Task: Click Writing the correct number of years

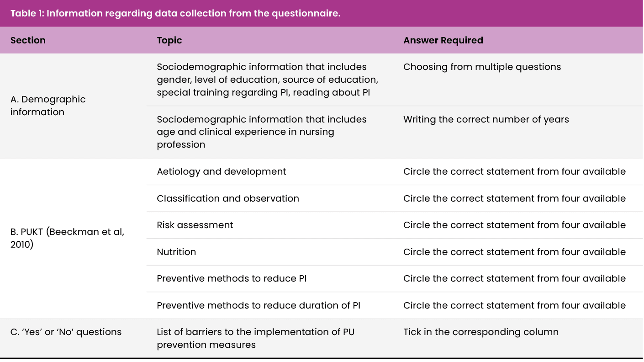Action: (486, 119)
